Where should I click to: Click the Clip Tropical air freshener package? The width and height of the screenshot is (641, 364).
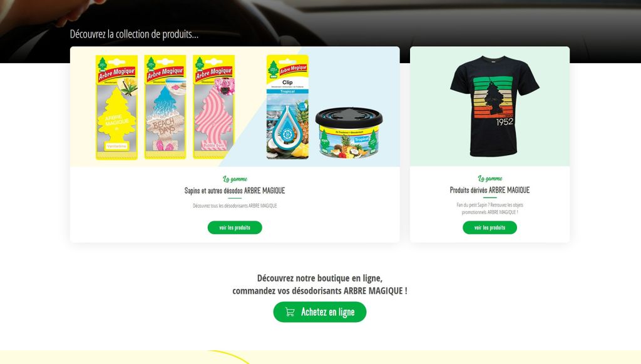click(287, 107)
